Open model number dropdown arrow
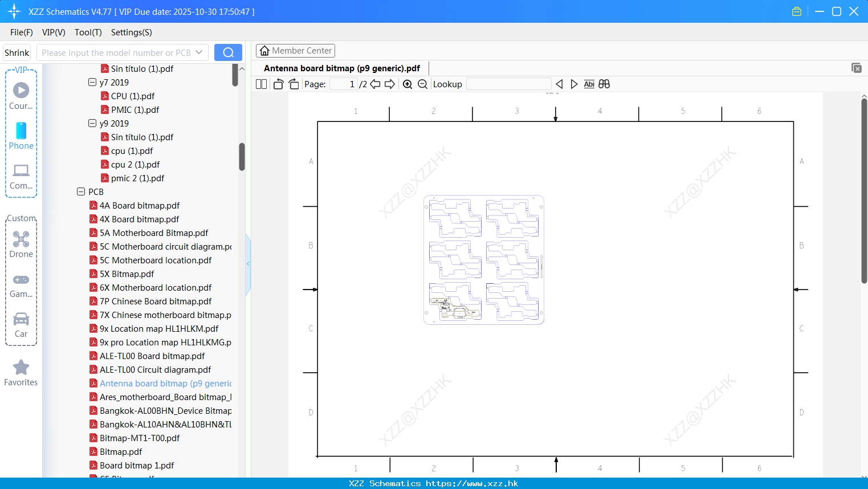868x489 pixels. click(x=199, y=52)
